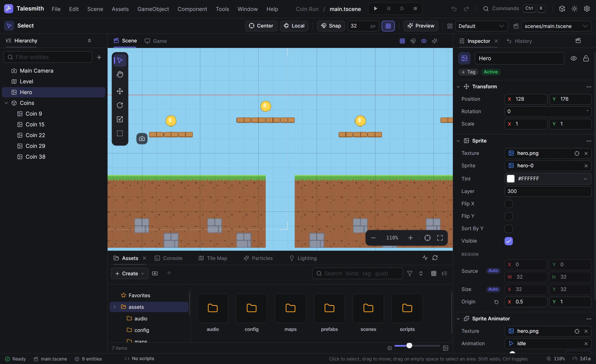Open the Default layout dropdown
Screen dimensions: 596x364
click(x=481, y=26)
